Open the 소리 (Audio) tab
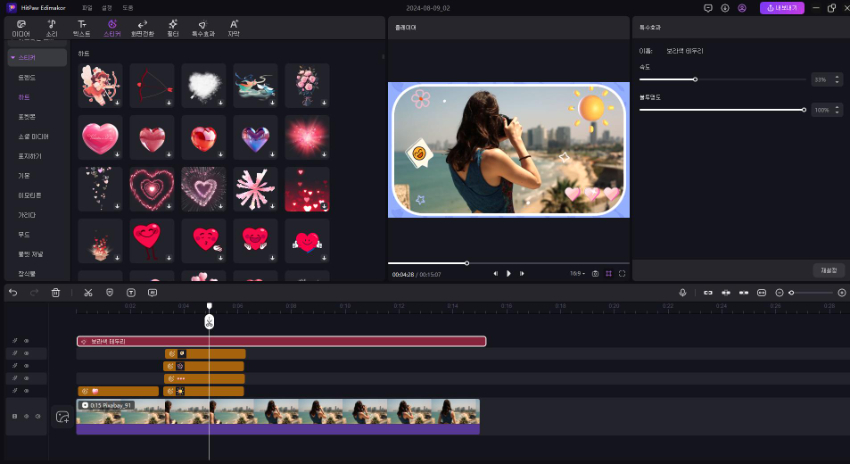Screen dimensions: 850x464 (x=51, y=27)
